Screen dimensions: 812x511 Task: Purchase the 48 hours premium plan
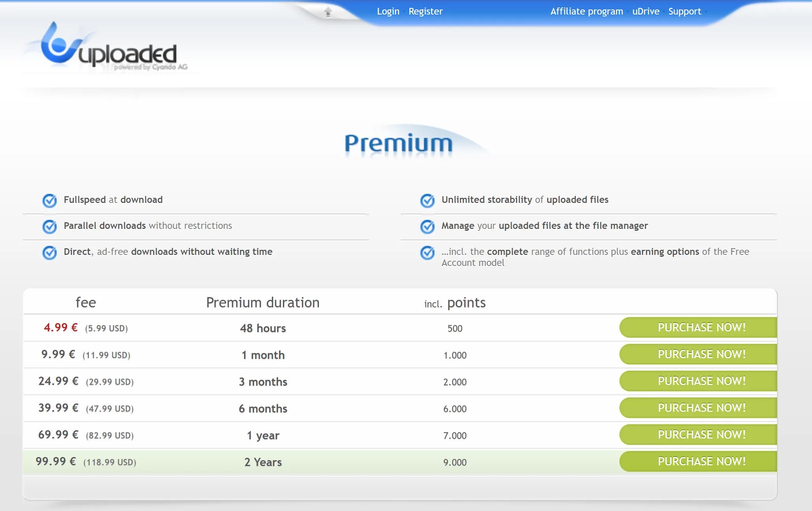[701, 327]
